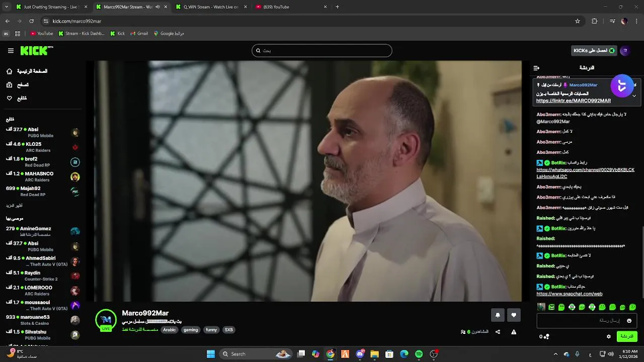Reload the current page
Viewport: 644px width, 362px height.
31,21
